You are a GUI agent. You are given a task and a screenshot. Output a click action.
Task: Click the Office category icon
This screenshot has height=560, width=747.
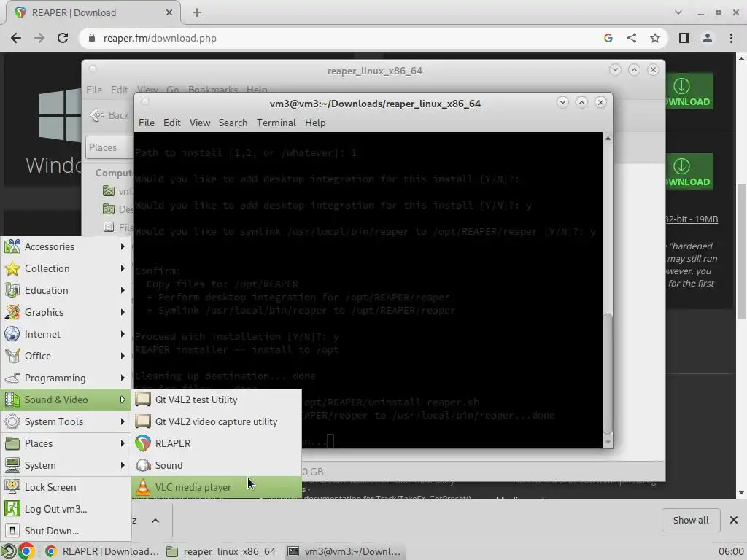pyautogui.click(x=12, y=356)
